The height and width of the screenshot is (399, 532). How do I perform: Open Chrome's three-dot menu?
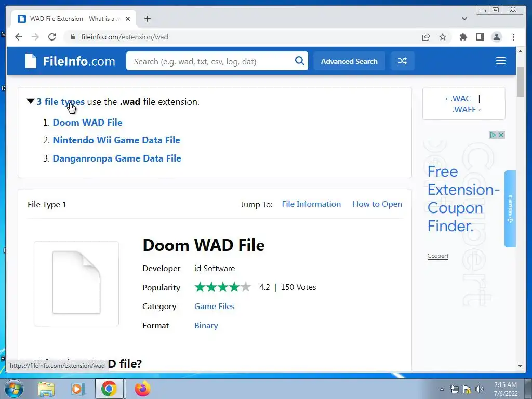point(513,37)
